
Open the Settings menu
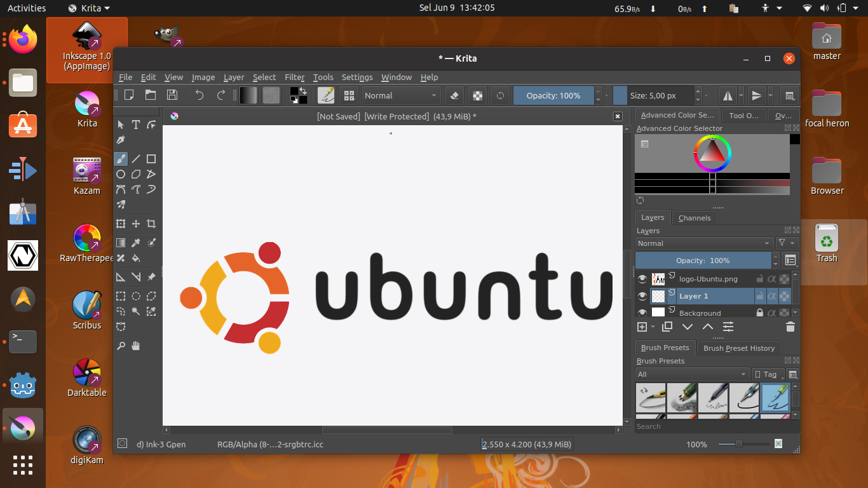[x=357, y=77]
